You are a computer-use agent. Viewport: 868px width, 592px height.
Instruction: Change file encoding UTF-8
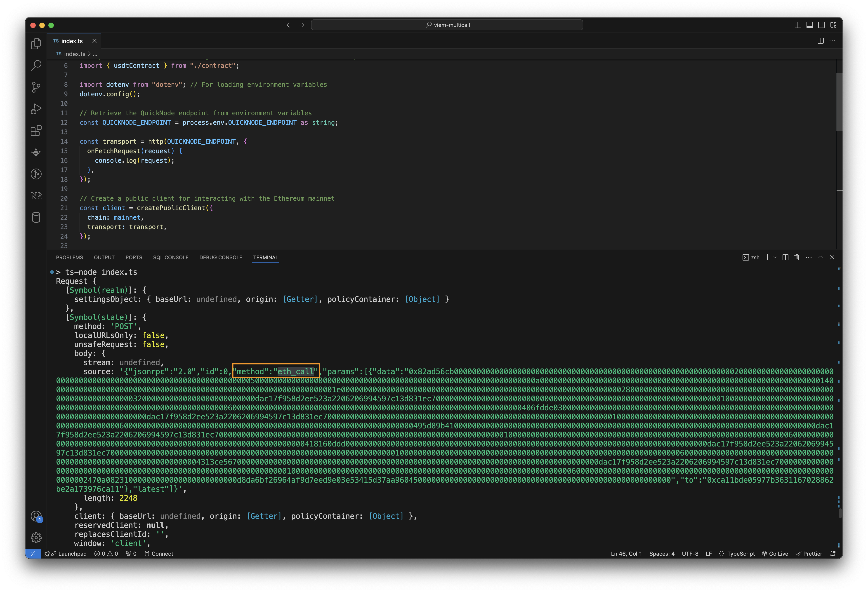690,554
